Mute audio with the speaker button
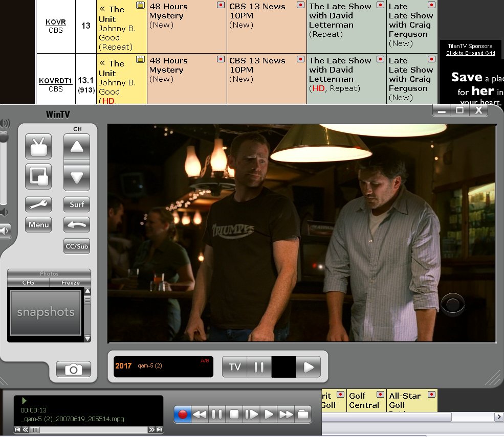Viewport: 504px width, 437px height. click(x=5, y=231)
